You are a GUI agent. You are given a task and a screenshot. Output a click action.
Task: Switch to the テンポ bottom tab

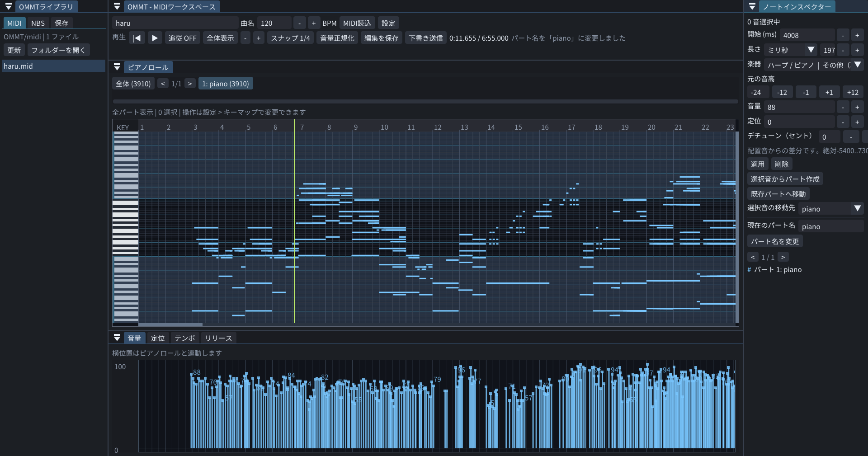tap(185, 338)
